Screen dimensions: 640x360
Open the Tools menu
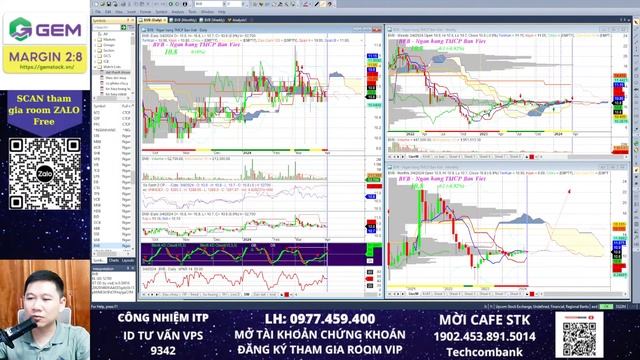(192, 12)
